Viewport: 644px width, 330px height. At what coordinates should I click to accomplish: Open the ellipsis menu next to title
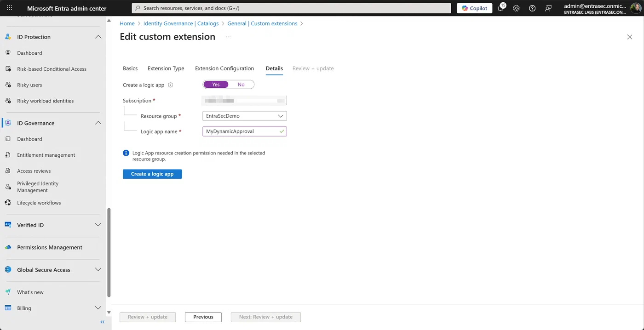[228, 37]
